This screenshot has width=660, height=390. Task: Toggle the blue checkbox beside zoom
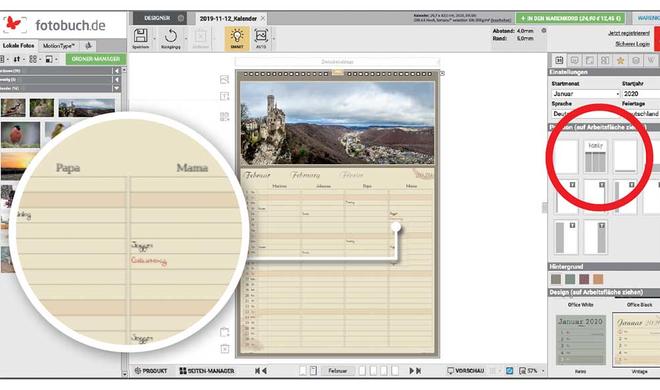[x=509, y=371]
